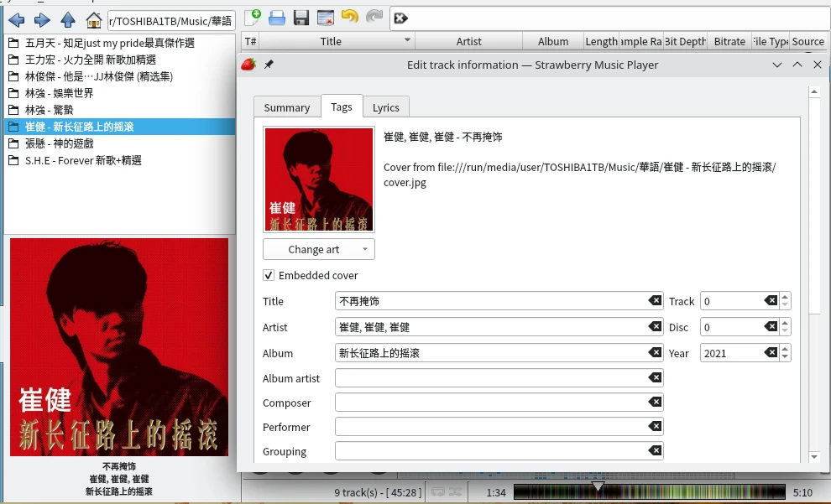This screenshot has height=504, width=831.
Task: Go up one folder level
Action: [x=68, y=20]
